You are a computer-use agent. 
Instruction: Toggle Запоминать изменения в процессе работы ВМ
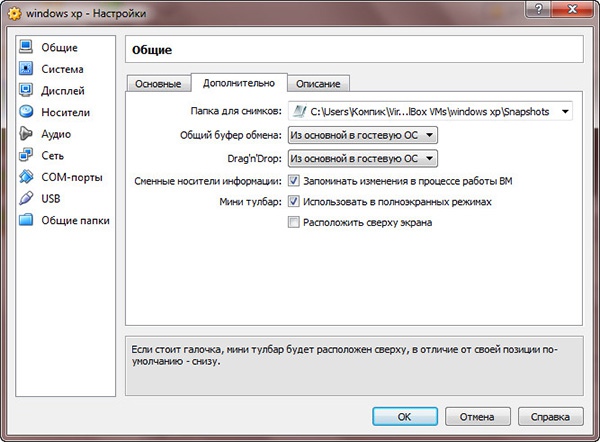[294, 181]
